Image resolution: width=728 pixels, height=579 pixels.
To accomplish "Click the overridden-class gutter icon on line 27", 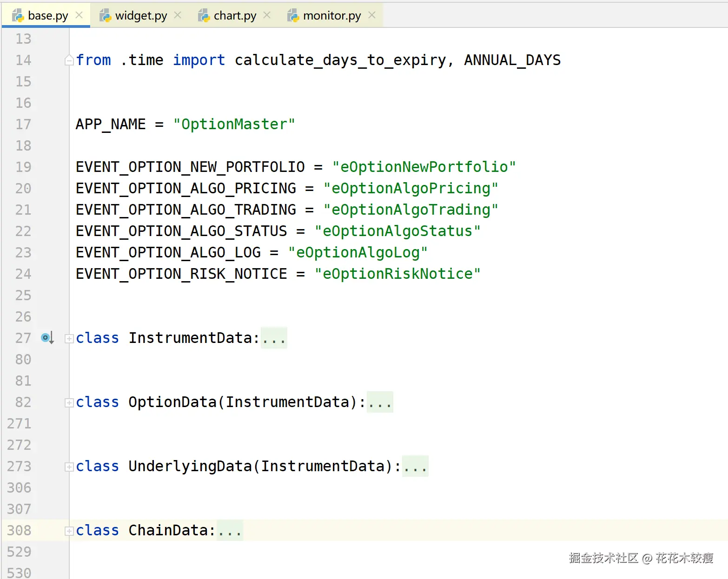I will 47,338.
